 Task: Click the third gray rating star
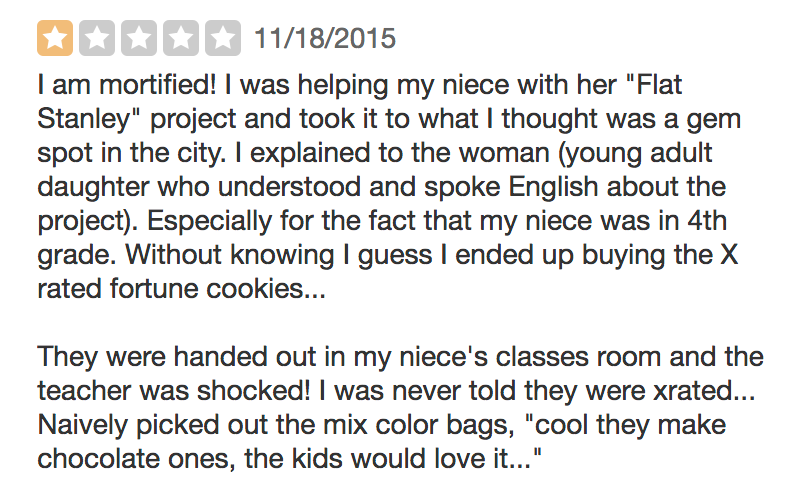coord(139,39)
